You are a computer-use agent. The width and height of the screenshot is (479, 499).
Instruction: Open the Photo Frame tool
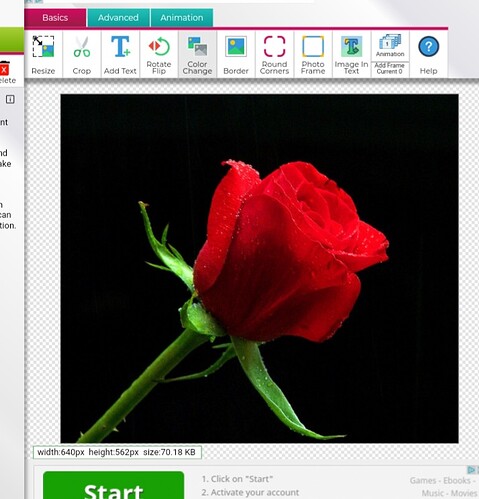pyautogui.click(x=313, y=55)
